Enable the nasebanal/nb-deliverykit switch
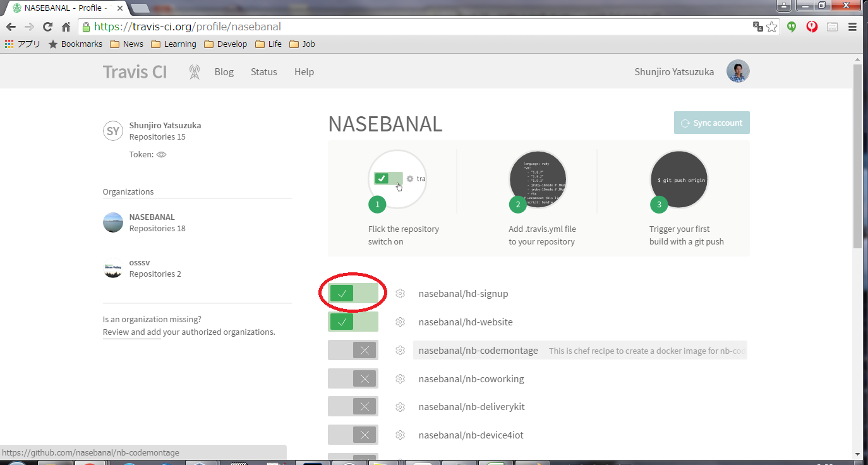Viewport: 868px width, 465px height. point(353,406)
